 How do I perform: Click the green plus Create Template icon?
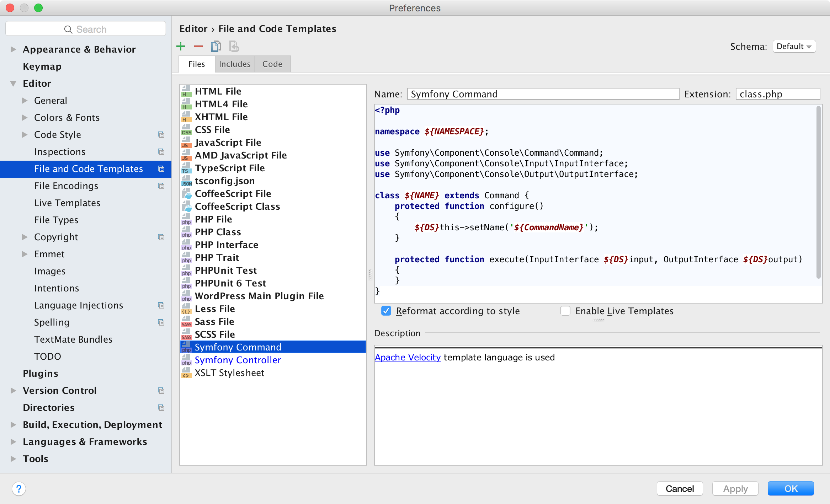point(181,46)
